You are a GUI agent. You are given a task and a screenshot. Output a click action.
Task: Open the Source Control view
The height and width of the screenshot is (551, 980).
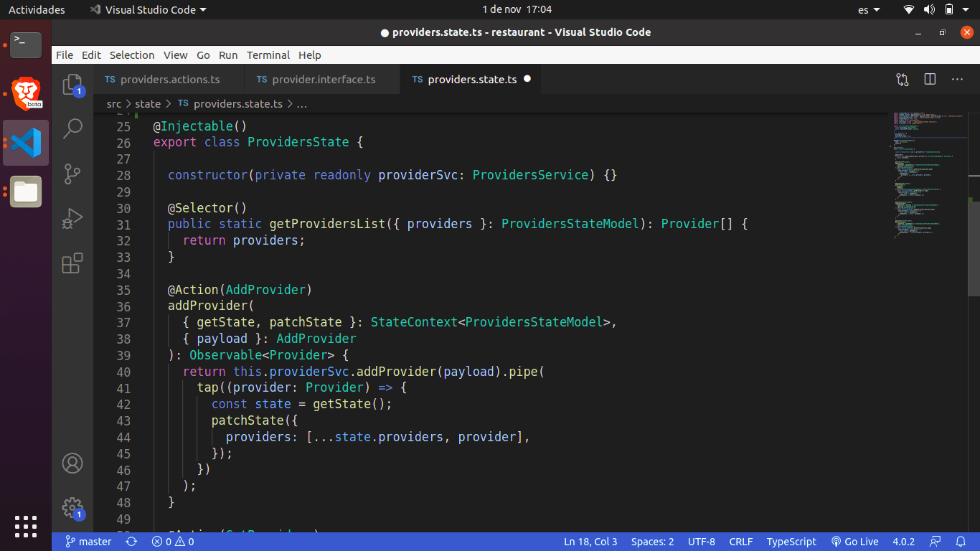[x=72, y=174]
